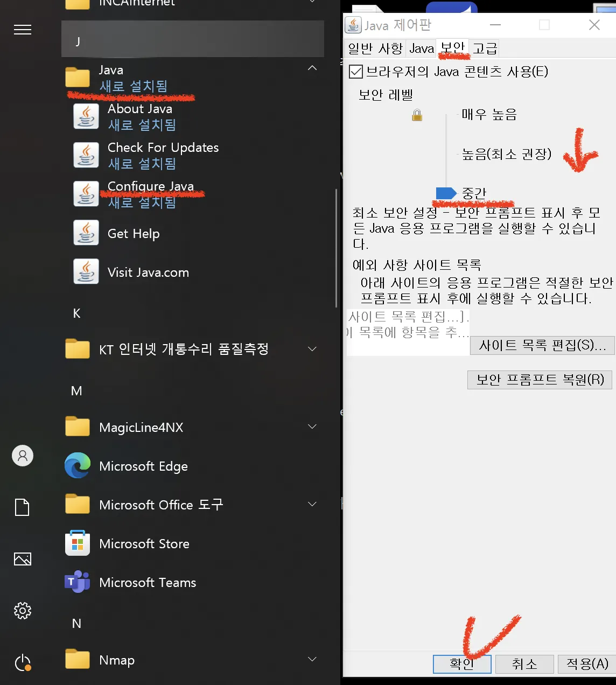
Task: Switch to the 고급 tab
Action: (485, 48)
